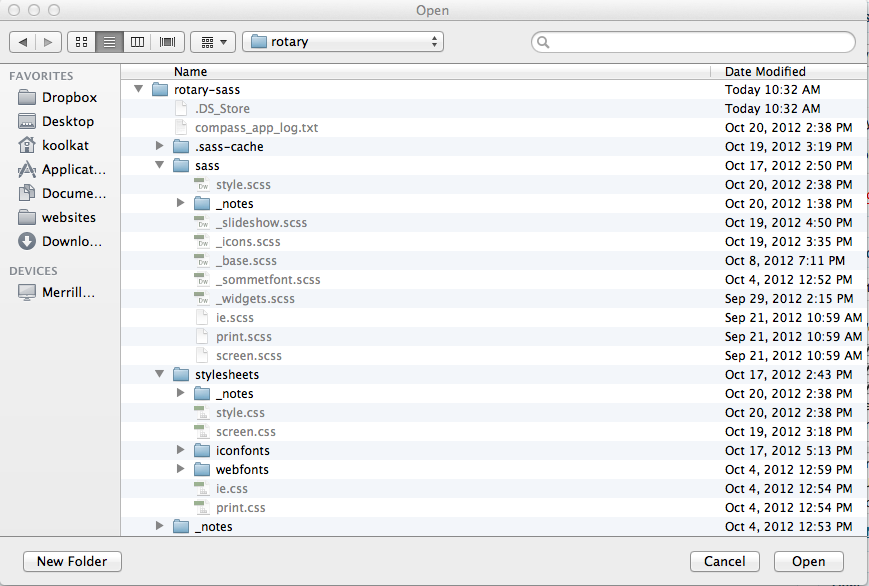Collapse the rotary-sass folder
The image size is (869, 586).
[139, 89]
